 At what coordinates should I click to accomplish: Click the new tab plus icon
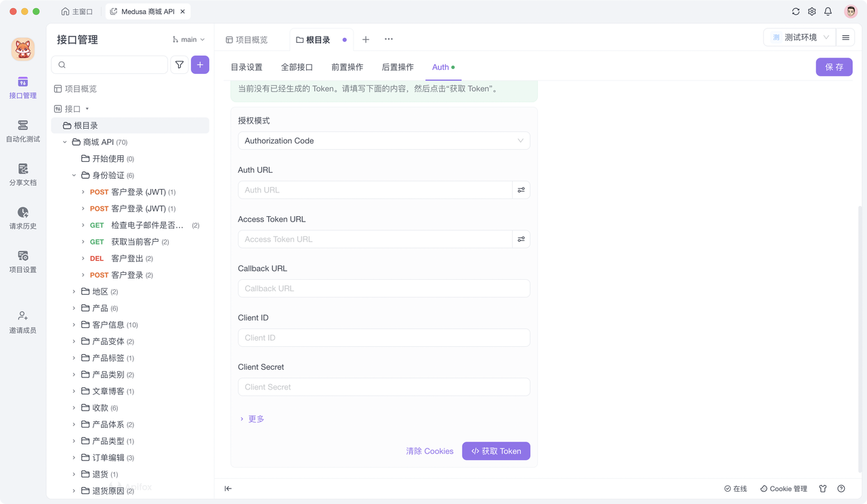[366, 39]
